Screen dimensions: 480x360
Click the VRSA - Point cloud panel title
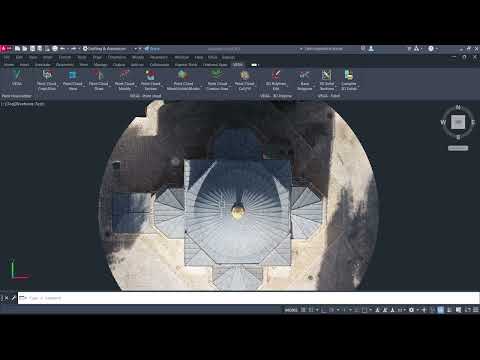(145, 96)
